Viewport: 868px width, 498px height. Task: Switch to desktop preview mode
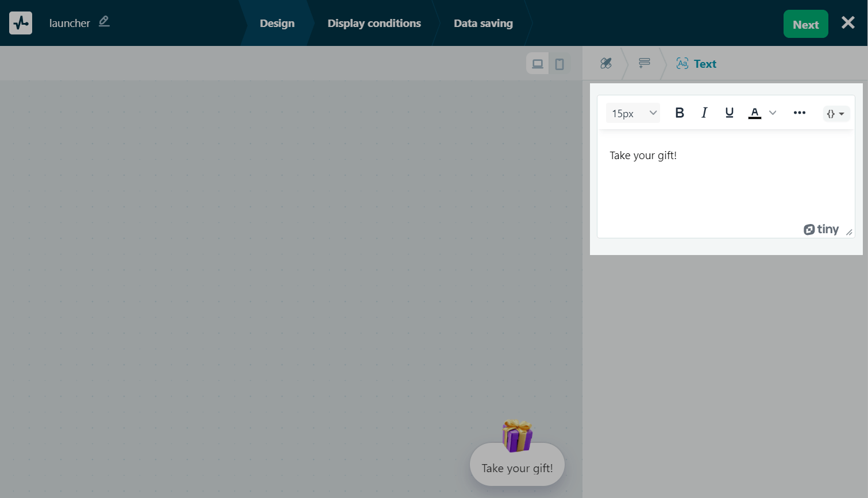538,64
